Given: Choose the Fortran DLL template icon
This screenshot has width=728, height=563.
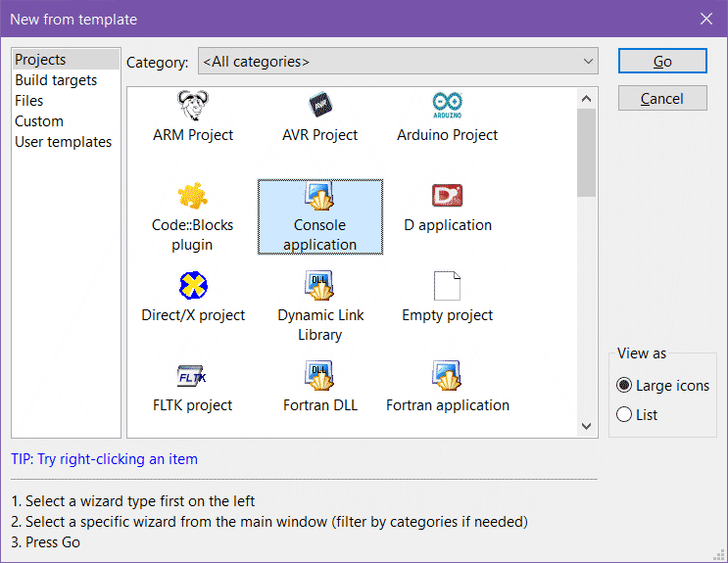Looking at the screenshot, I should [320, 376].
